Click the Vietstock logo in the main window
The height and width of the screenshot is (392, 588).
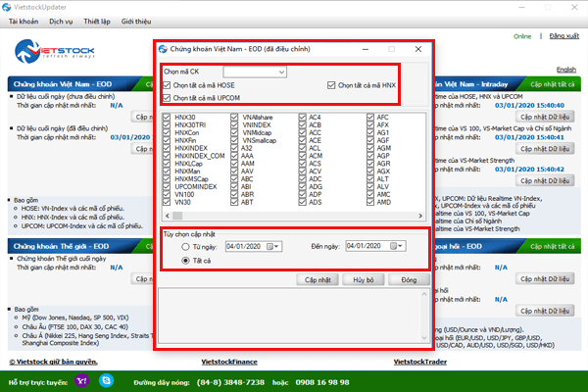coord(54,51)
